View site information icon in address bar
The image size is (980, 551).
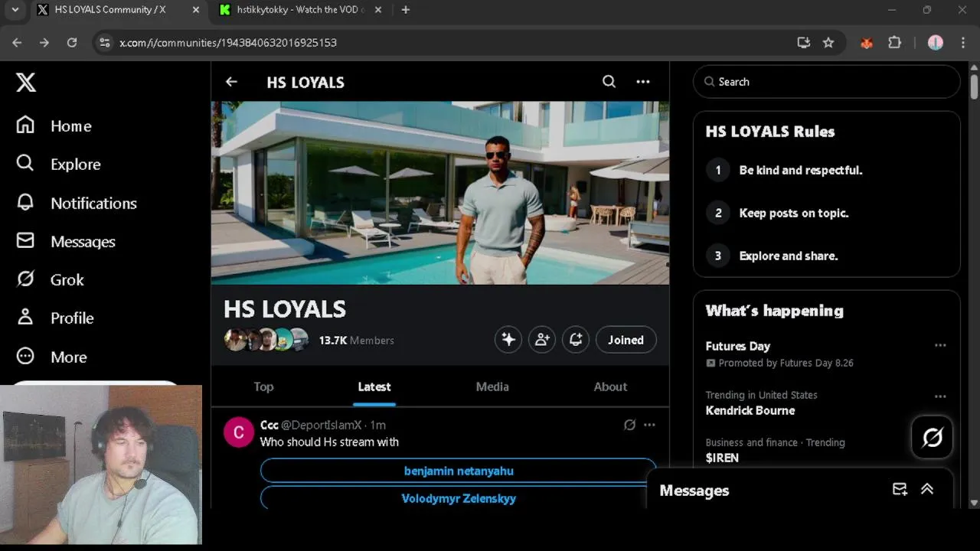click(x=106, y=43)
